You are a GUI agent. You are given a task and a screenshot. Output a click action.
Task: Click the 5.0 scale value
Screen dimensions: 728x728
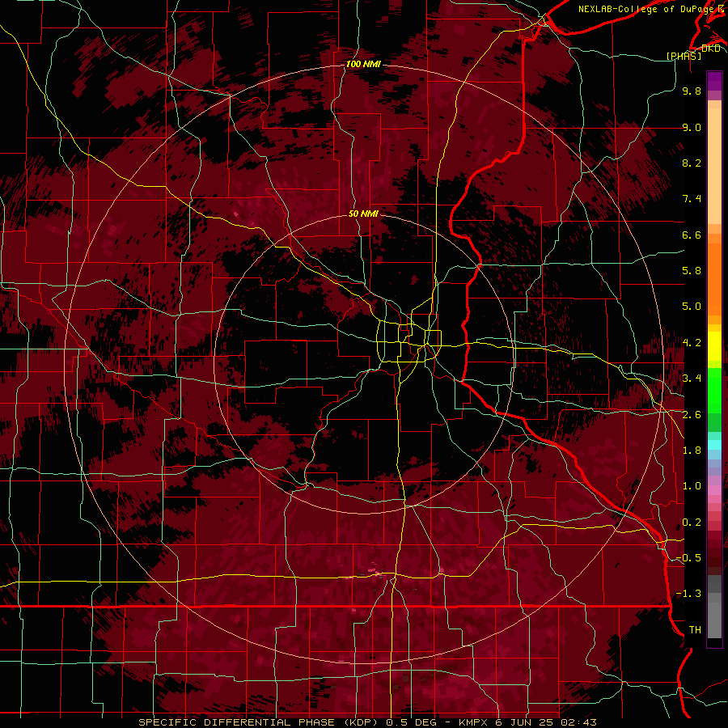(x=692, y=307)
